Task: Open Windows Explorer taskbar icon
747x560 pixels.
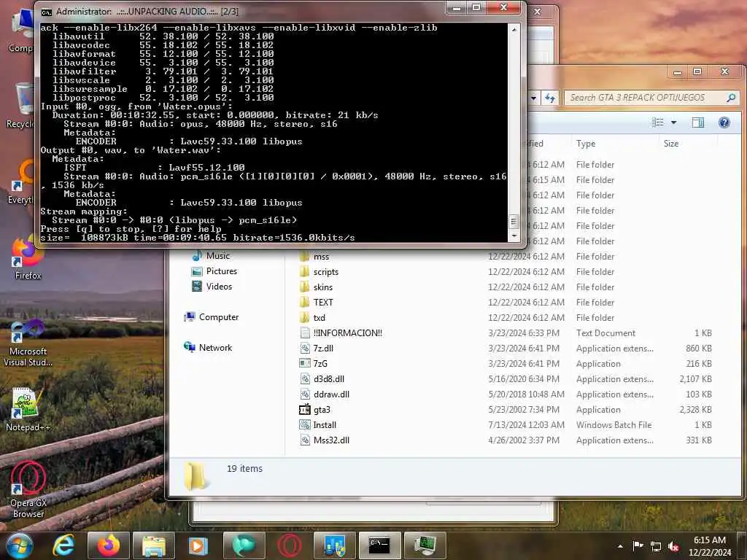Action: pos(153,545)
